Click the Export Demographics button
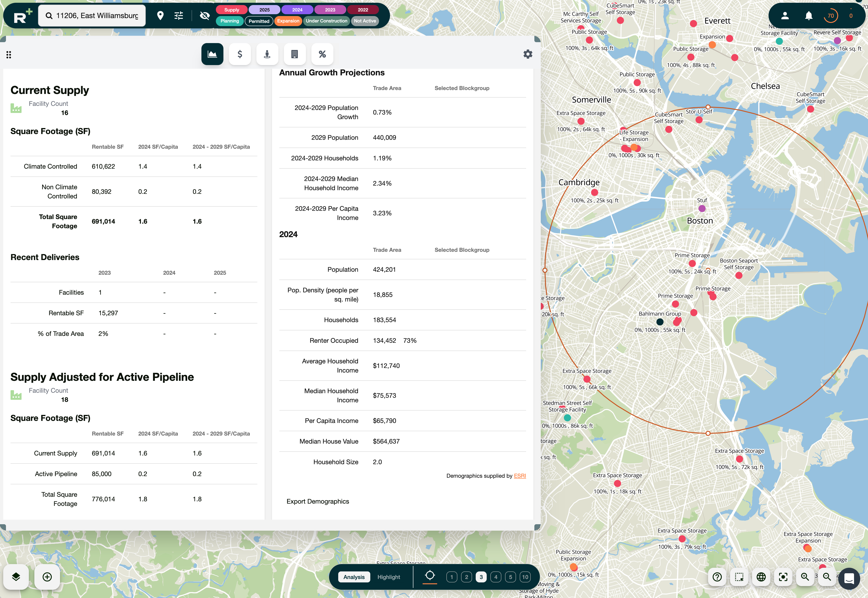Image resolution: width=868 pixels, height=598 pixels. 318,501
